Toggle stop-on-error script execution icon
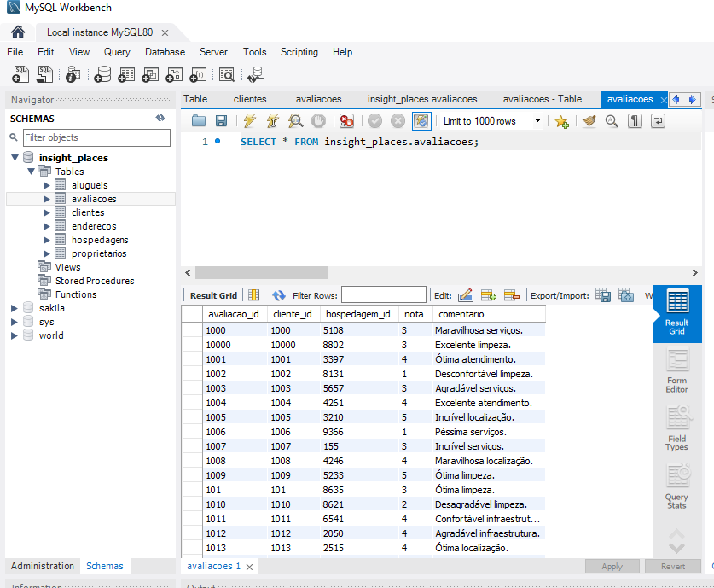 (x=346, y=120)
